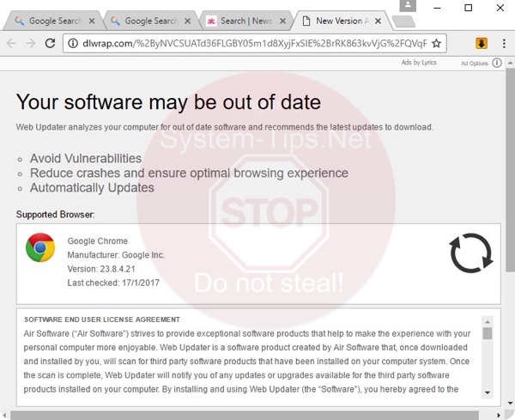
Task: Click the Ad Options info icon
Action: 498,63
